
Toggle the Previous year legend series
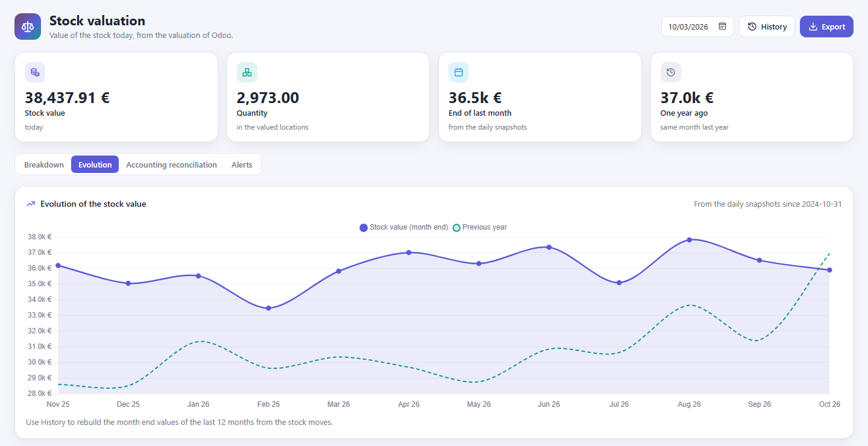(x=480, y=227)
